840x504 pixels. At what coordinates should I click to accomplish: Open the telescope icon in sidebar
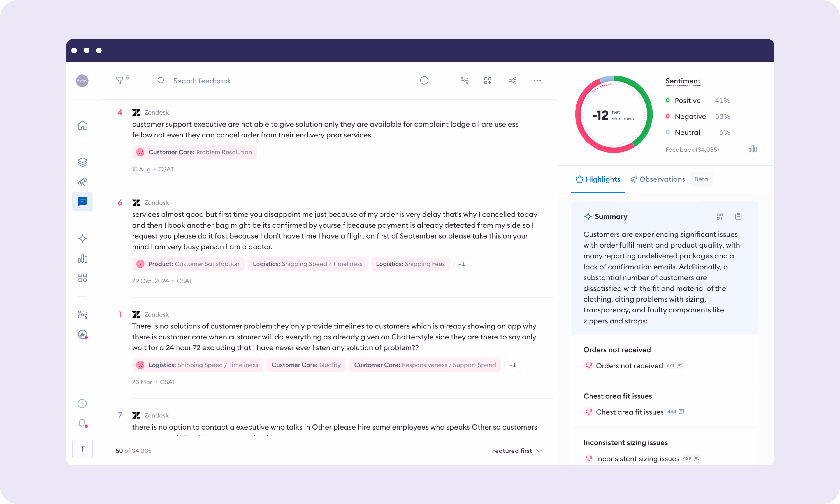click(x=83, y=182)
